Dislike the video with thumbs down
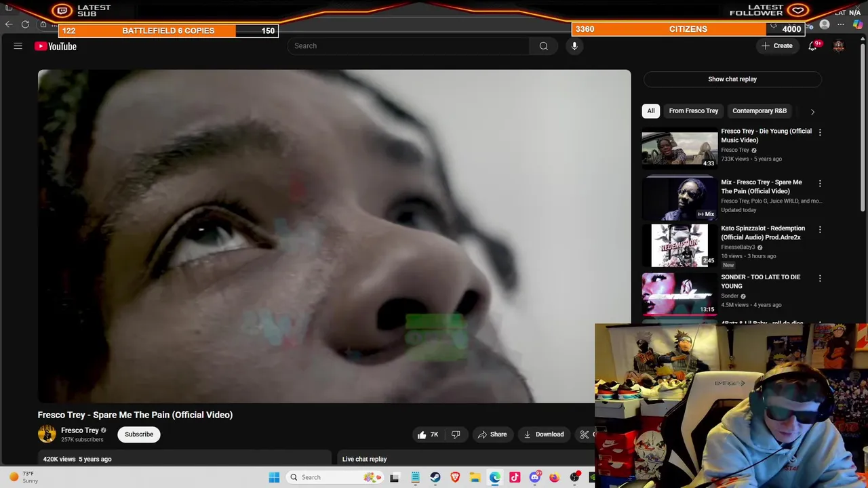This screenshot has height=488, width=868. tap(456, 434)
